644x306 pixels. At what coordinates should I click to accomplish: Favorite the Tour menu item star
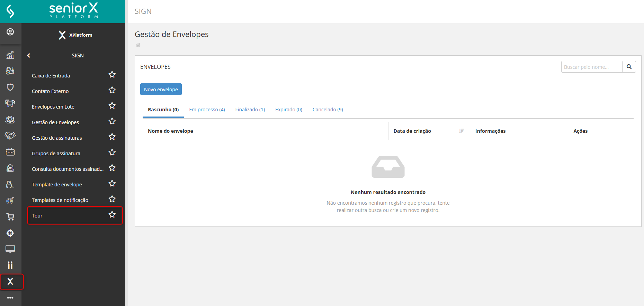coord(112,215)
